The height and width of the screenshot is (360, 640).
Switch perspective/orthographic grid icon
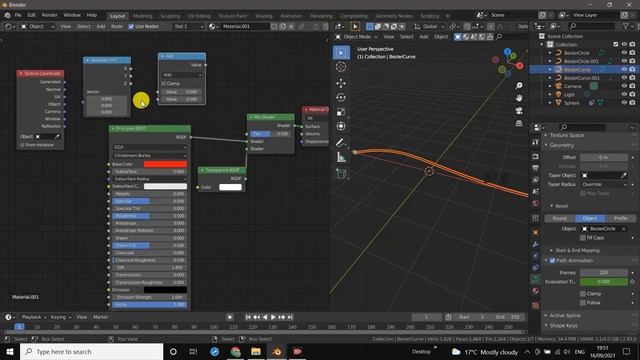point(519,123)
